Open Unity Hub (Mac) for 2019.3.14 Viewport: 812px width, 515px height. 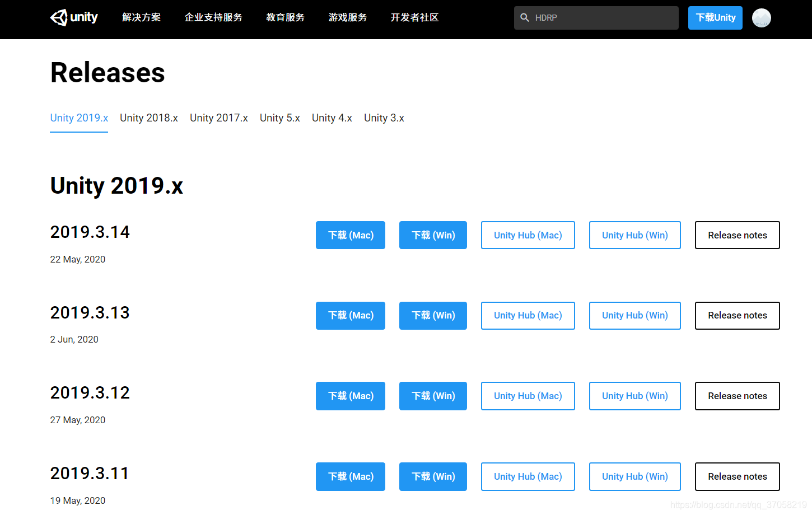[x=528, y=235]
